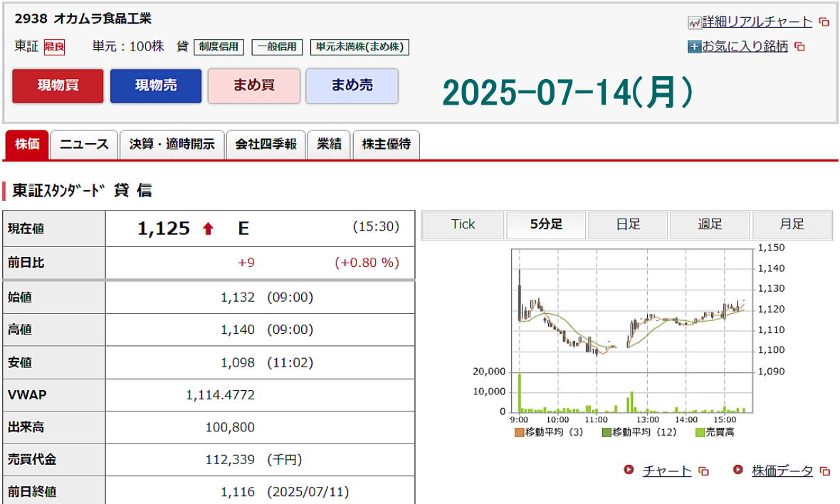Open the 株価 tab
Screen dimensions: 840x504
point(27,145)
